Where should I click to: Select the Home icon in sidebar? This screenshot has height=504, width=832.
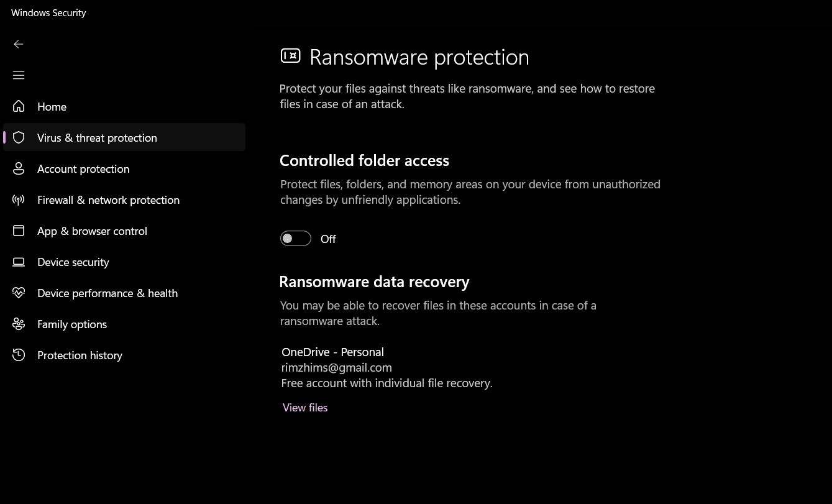[x=19, y=106]
